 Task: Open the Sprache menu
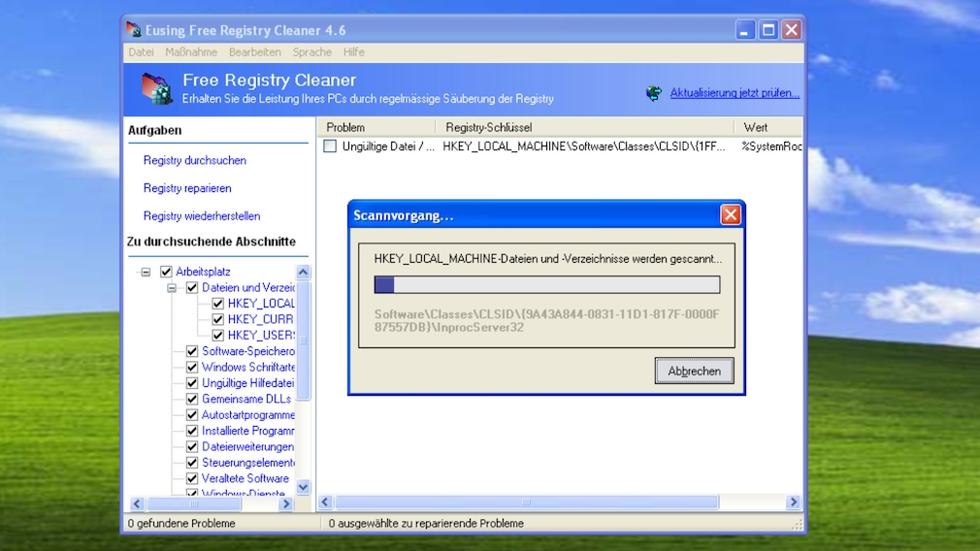point(311,52)
